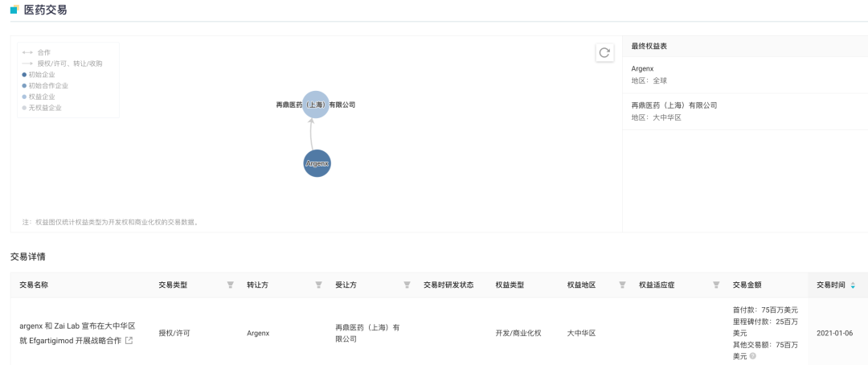Viewport: 868px width, 365px height.
Task: Click the 初始合作企业 legend item
Action: (45, 86)
